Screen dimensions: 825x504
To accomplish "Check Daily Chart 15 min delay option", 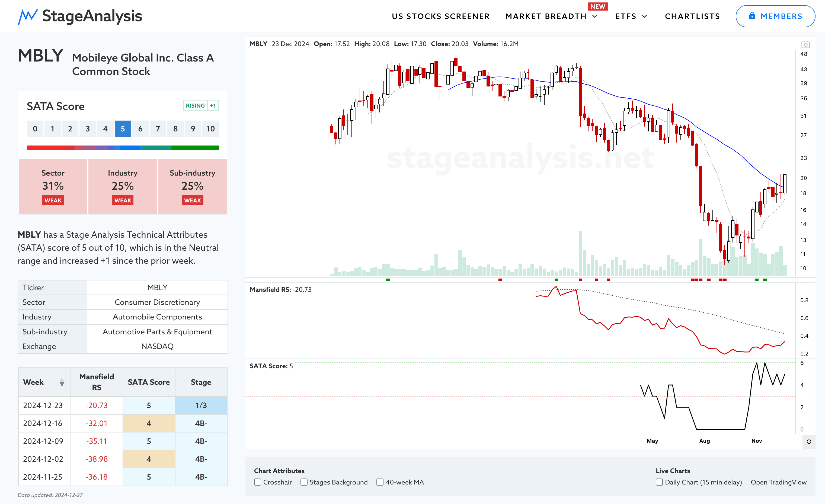I will click(x=659, y=482).
